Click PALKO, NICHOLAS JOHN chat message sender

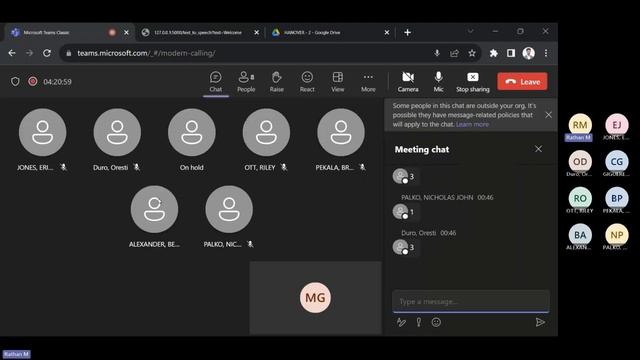point(437,198)
